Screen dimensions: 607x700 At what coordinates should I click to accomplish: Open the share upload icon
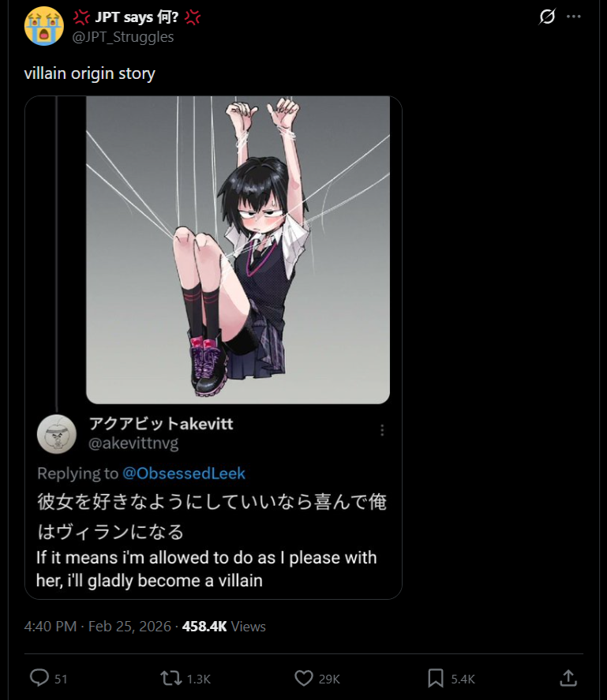coord(568,678)
